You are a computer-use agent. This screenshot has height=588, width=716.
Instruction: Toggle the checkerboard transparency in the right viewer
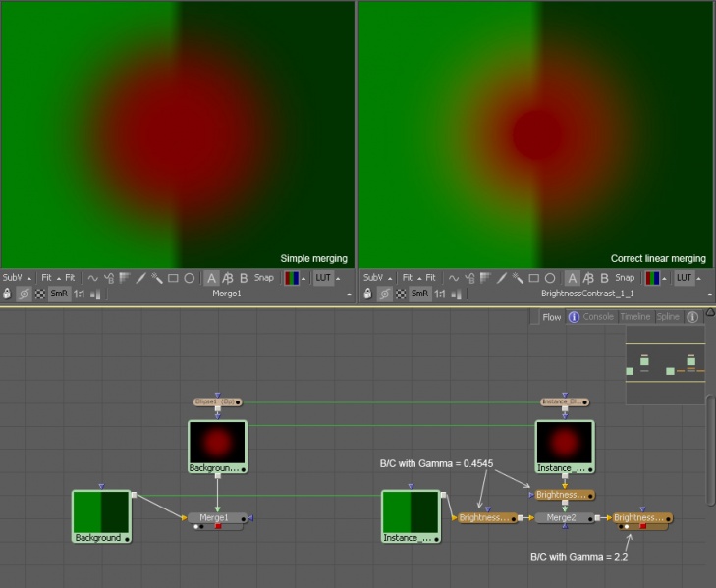401,294
